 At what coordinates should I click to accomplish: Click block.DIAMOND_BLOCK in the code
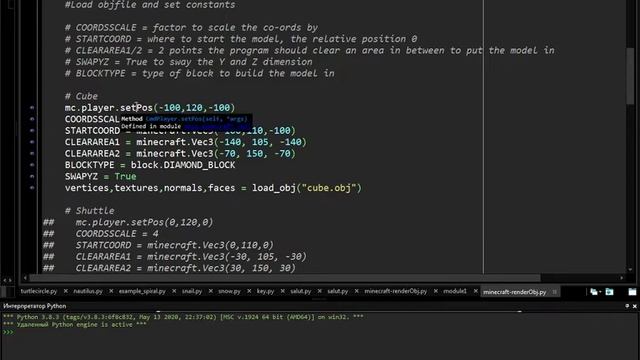coord(183,165)
